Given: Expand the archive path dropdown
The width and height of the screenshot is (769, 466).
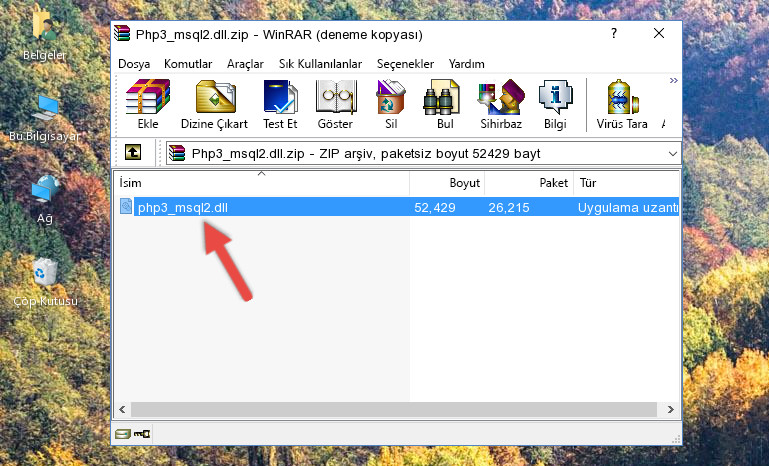Looking at the screenshot, I should pyautogui.click(x=672, y=154).
